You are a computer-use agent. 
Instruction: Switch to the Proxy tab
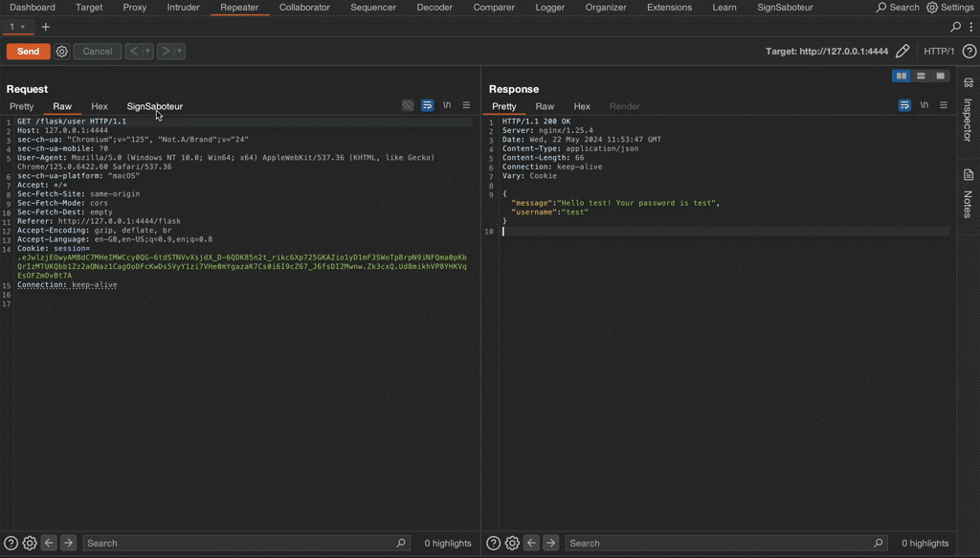coord(134,8)
